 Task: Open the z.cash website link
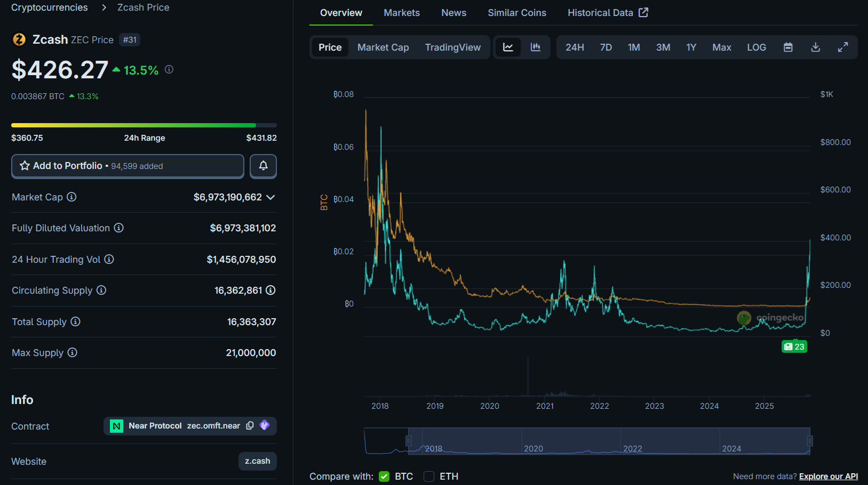[257, 461]
